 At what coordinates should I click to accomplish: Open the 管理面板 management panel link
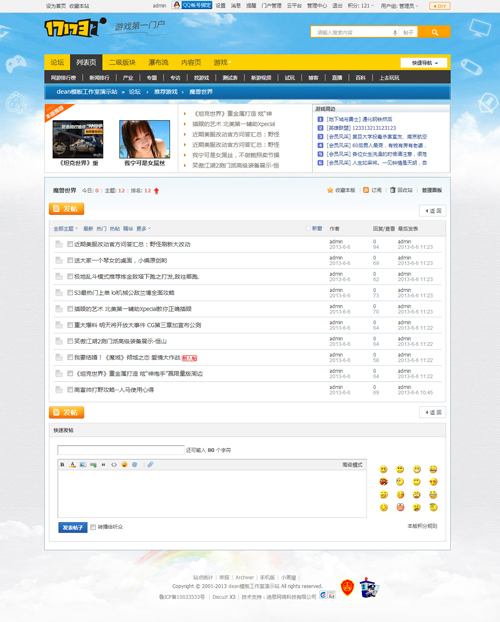[x=432, y=190]
